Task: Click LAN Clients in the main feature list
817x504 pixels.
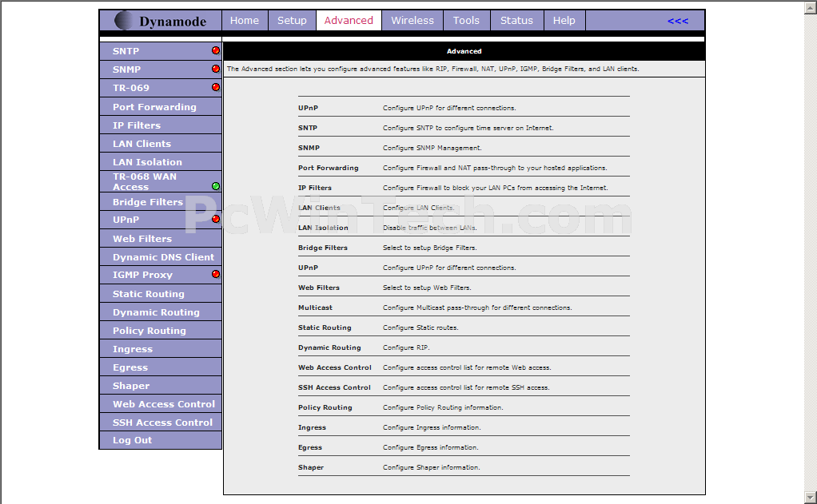Action: [319, 208]
